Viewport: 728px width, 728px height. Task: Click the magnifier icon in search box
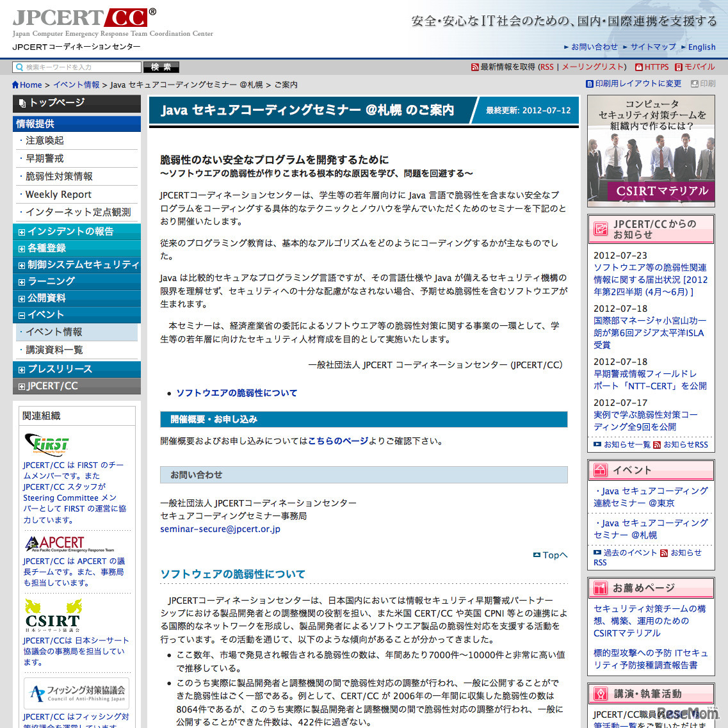[x=19, y=67]
